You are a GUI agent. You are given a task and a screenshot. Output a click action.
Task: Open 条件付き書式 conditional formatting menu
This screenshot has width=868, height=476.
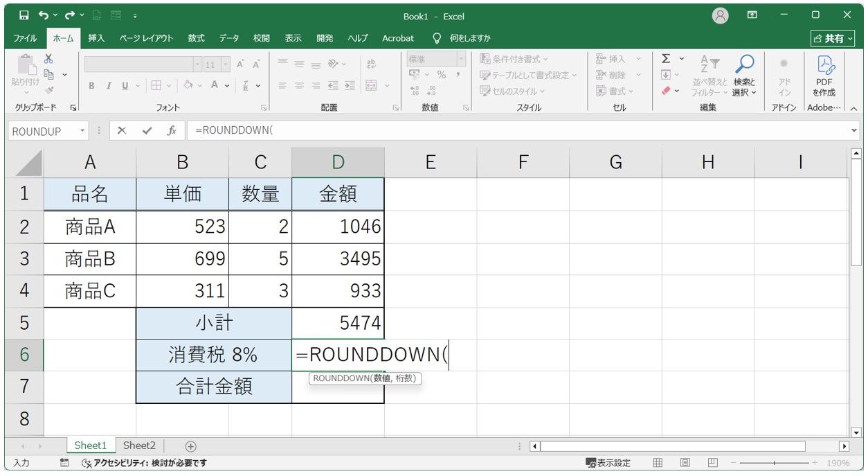click(x=514, y=59)
